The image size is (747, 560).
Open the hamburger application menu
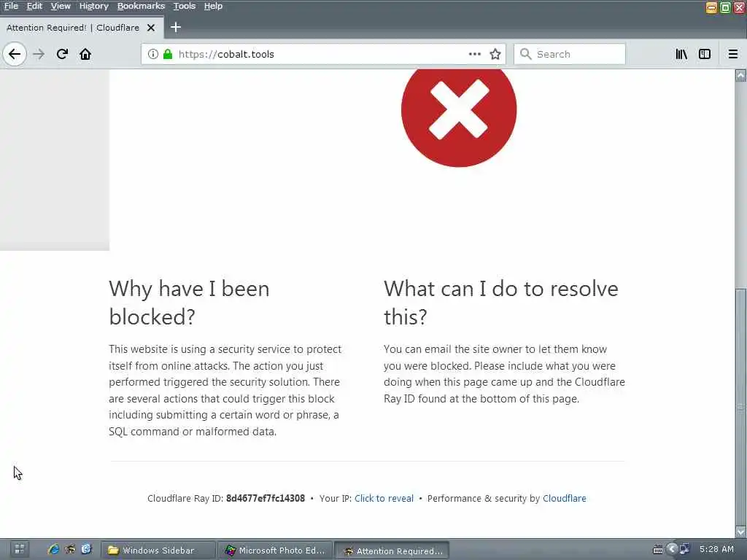point(732,54)
